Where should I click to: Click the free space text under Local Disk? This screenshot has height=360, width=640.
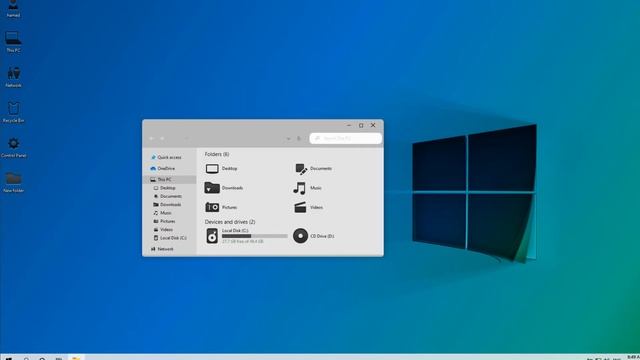coord(242,242)
